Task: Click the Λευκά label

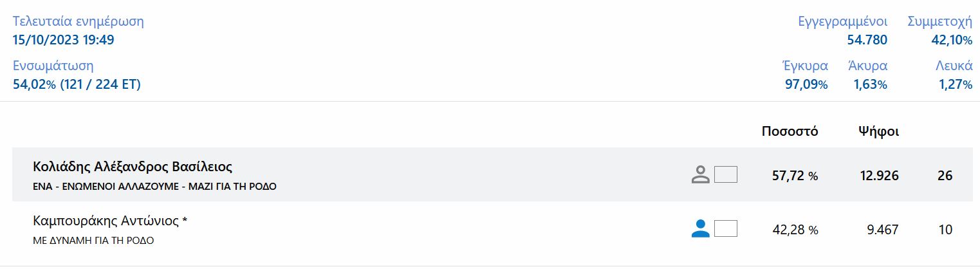Action: point(953,66)
